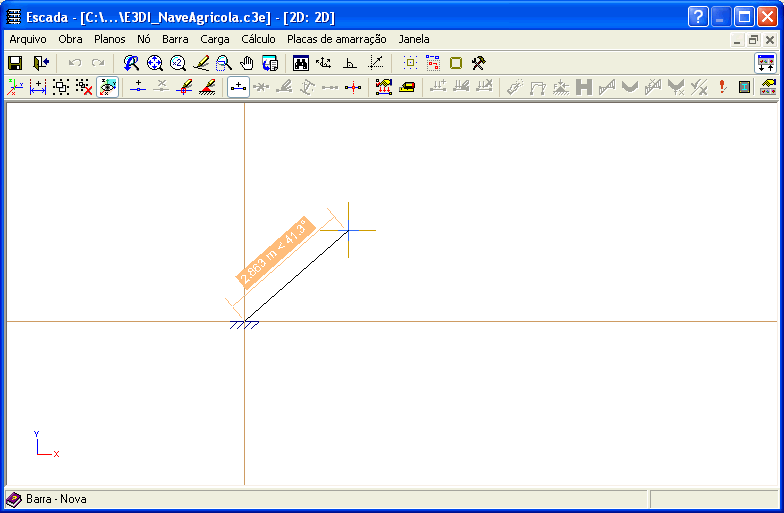Click the greyed add loads plus icon
This screenshot has width=784, height=513.
click(x=438, y=87)
